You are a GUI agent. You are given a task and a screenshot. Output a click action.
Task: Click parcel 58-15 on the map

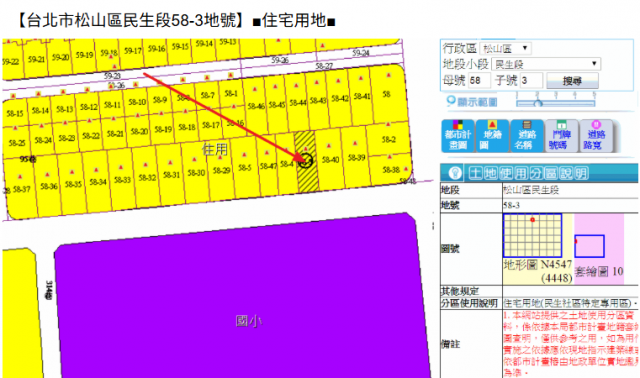pyautogui.click(x=15, y=113)
